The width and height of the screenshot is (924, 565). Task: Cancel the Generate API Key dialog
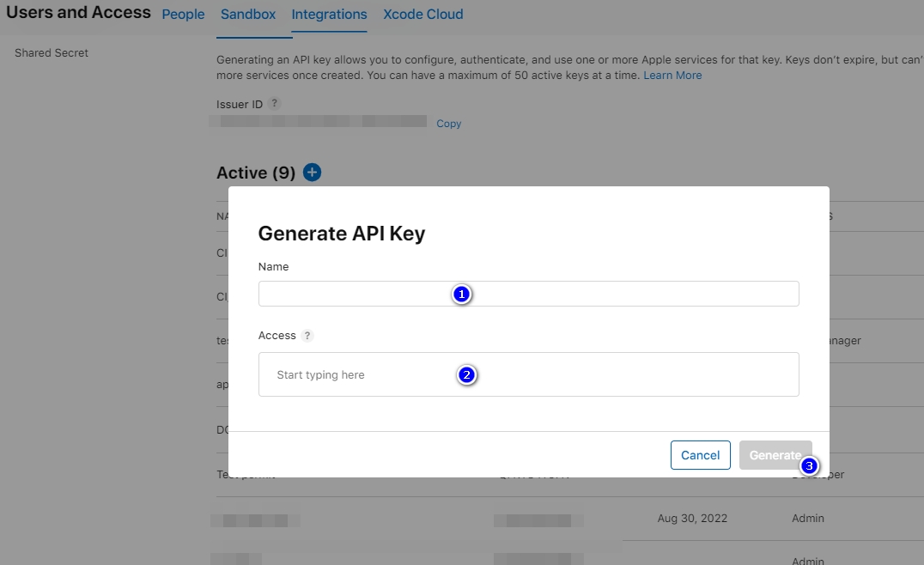(x=700, y=455)
